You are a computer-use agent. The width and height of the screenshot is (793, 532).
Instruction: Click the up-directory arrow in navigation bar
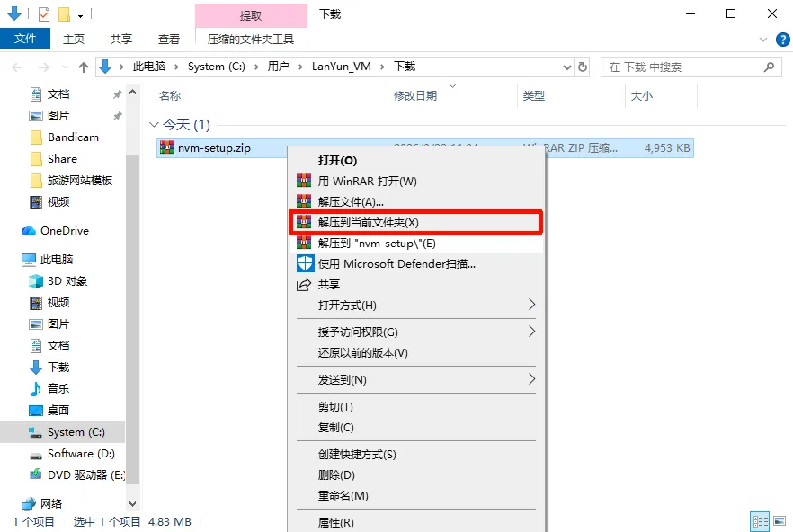(x=84, y=66)
